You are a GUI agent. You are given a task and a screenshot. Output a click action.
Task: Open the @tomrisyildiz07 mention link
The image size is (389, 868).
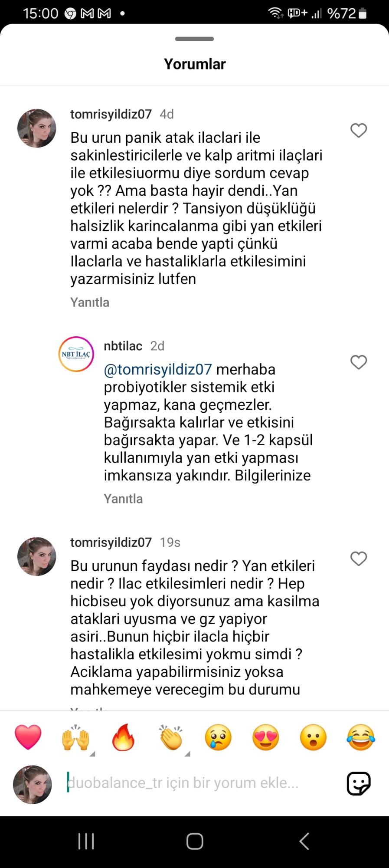157,369
